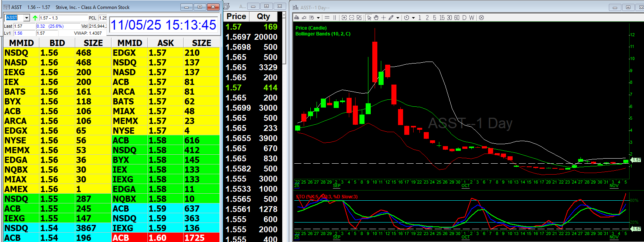644x242 pixels.
Task: Click the Qty column header
Action: (264, 16)
